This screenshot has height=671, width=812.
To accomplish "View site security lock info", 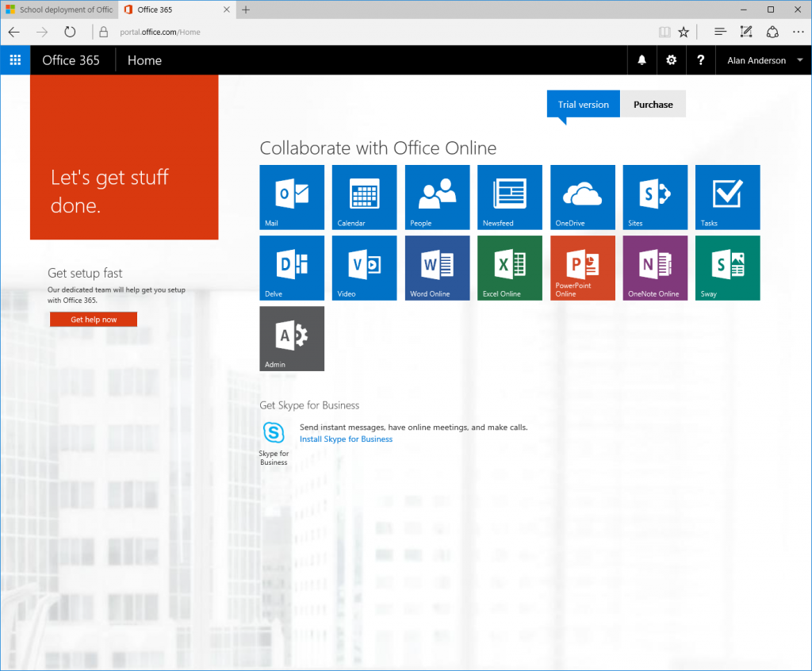I will [104, 33].
